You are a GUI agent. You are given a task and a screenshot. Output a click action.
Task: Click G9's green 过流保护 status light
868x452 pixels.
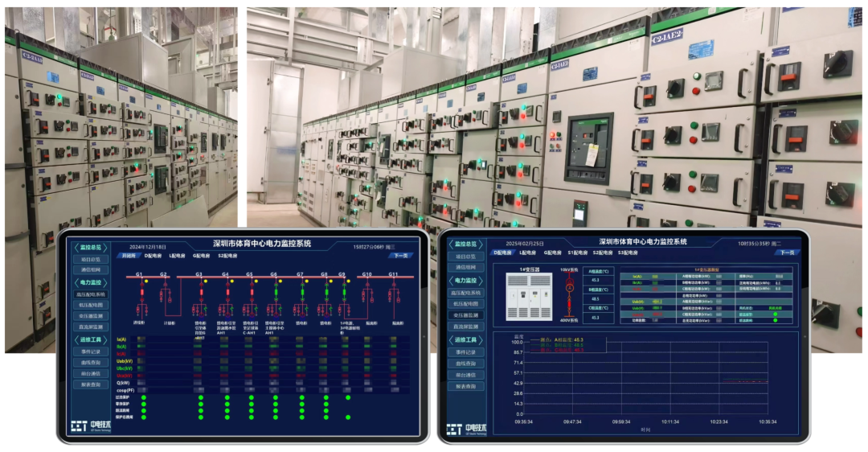(348, 397)
